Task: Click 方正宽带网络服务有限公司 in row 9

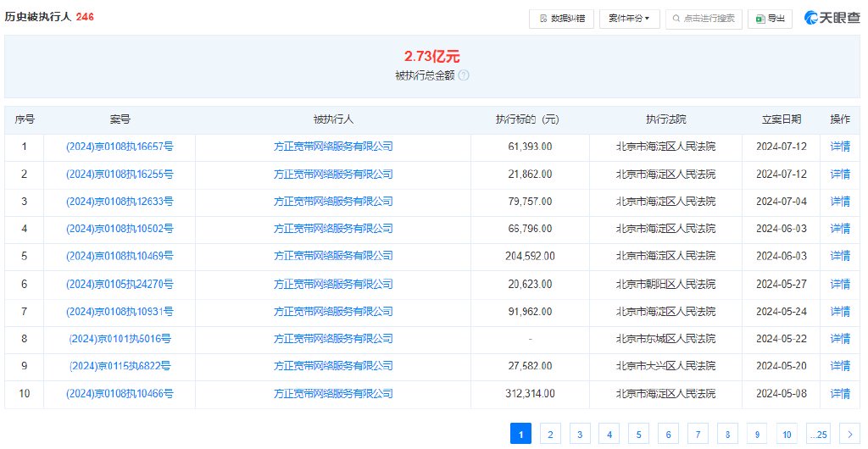Action: 333,365
